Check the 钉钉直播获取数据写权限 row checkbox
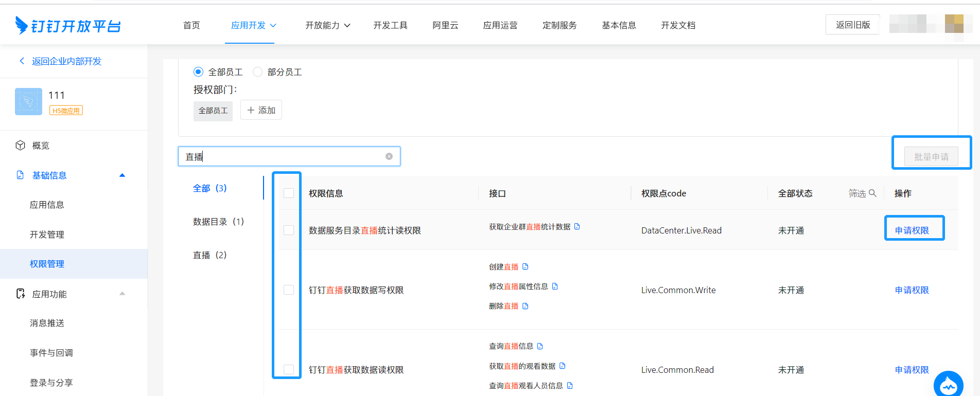The width and height of the screenshot is (980, 396). tap(289, 290)
